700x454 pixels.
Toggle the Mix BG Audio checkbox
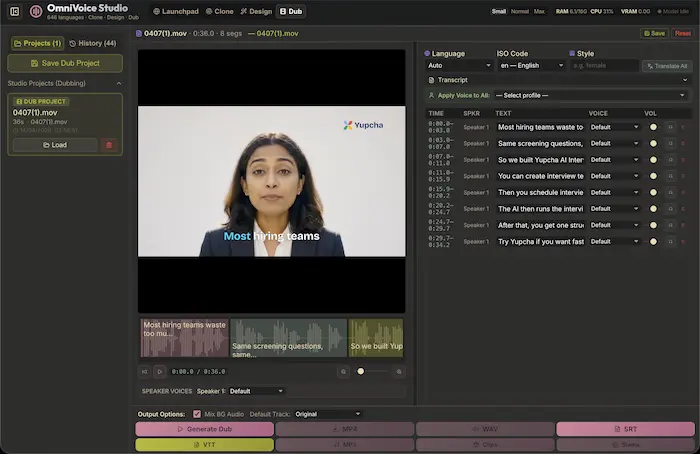197,414
